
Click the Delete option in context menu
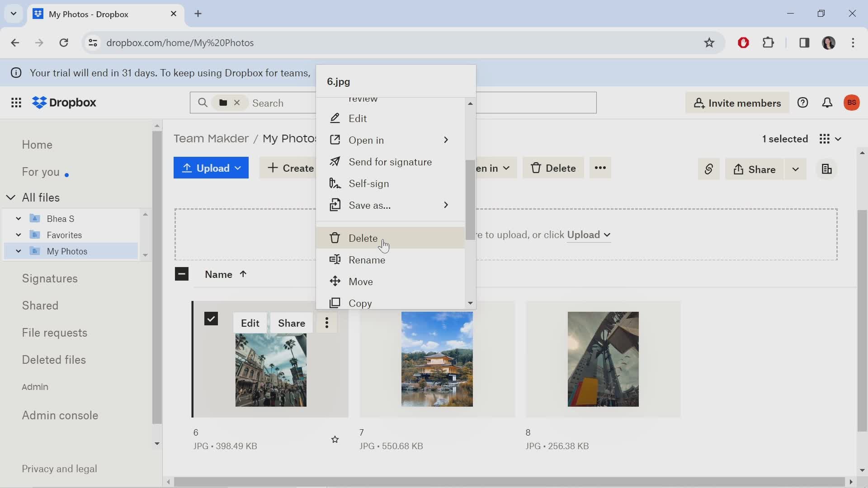[363, 238]
